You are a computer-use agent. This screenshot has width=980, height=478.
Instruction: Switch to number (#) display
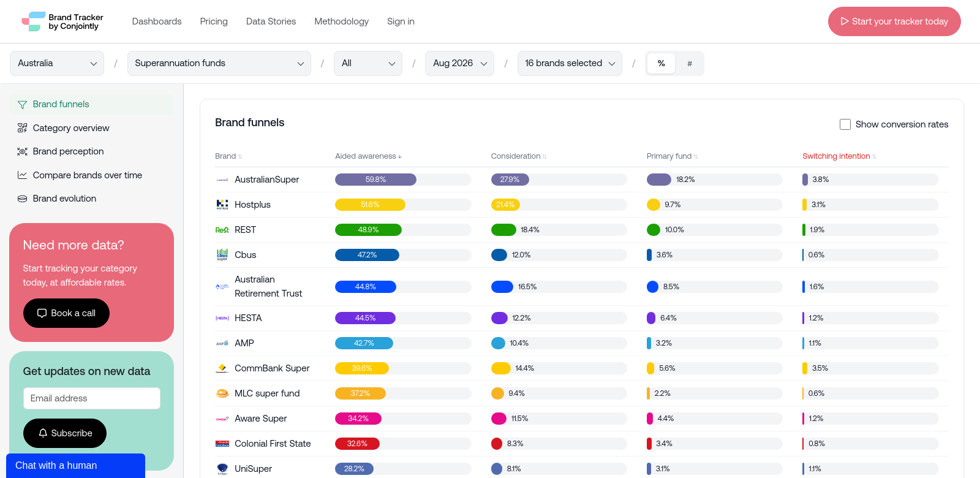click(690, 63)
